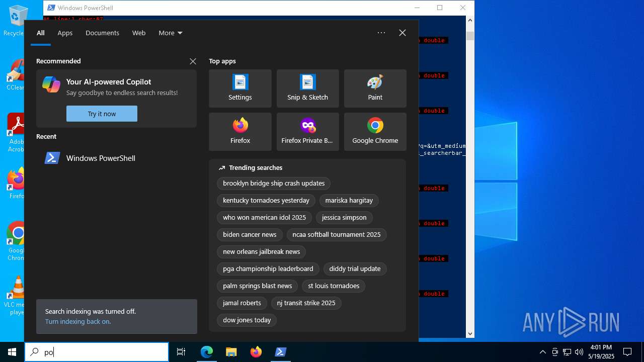
Task: Select jessica simpson trending chip
Action: coord(344,218)
